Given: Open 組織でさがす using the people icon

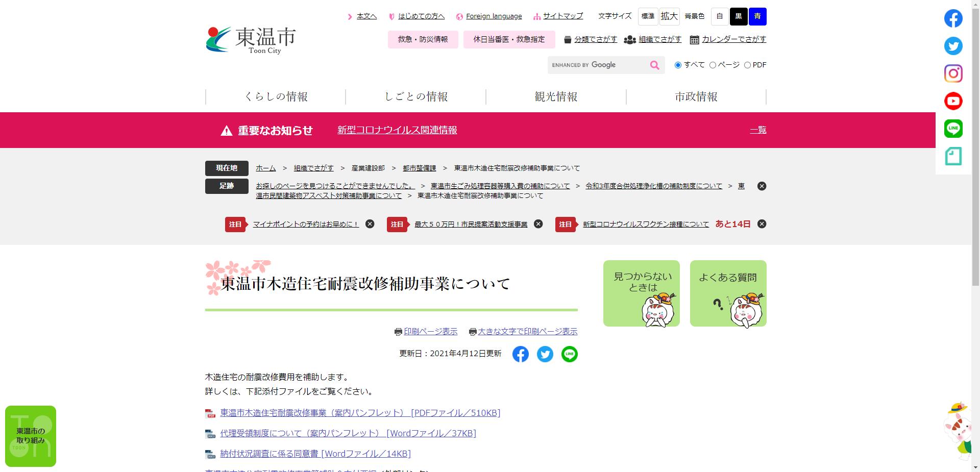Looking at the screenshot, I should (x=660, y=39).
